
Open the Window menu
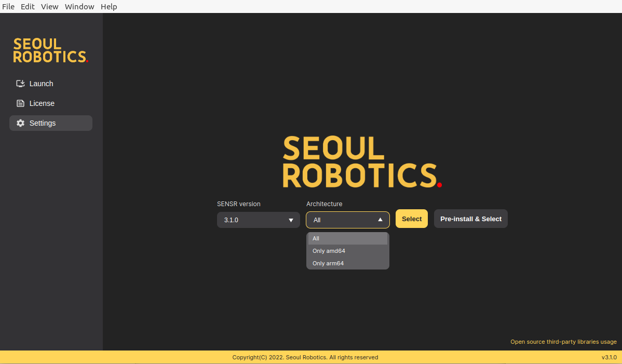click(79, 7)
